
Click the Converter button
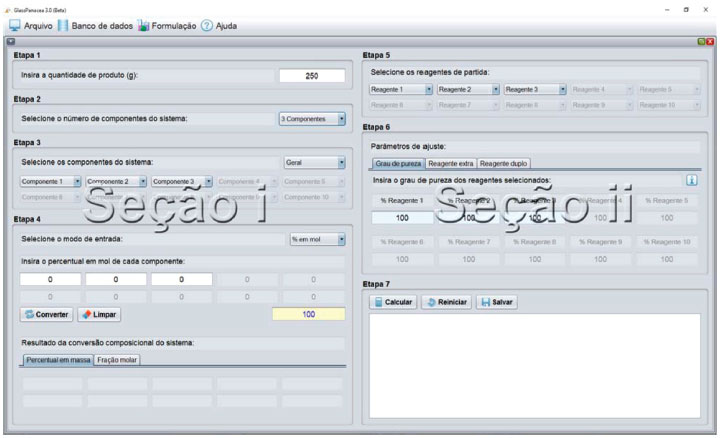click(46, 314)
